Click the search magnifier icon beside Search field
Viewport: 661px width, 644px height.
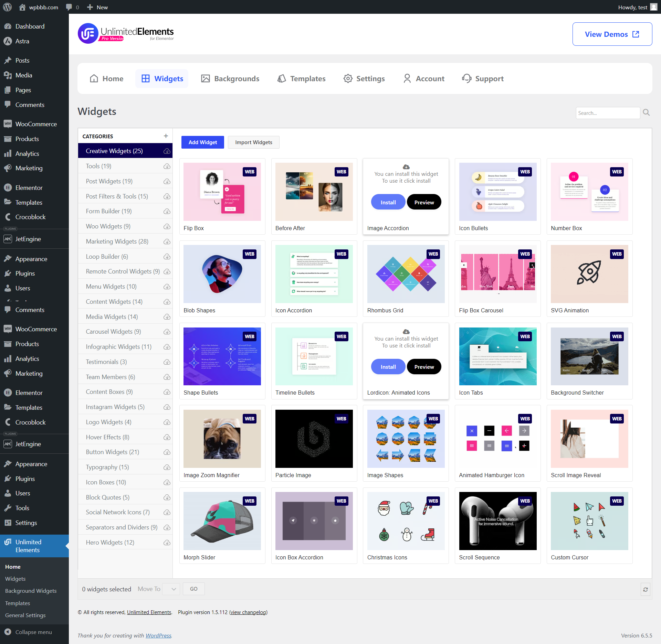tap(646, 112)
